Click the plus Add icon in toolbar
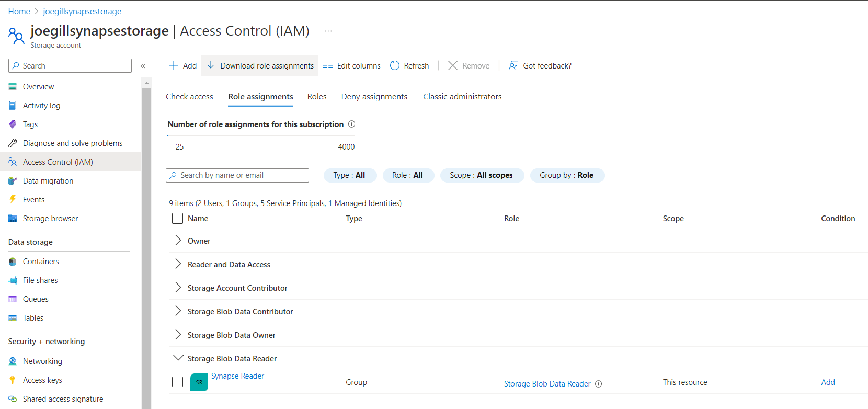The width and height of the screenshot is (868, 409). [174, 65]
